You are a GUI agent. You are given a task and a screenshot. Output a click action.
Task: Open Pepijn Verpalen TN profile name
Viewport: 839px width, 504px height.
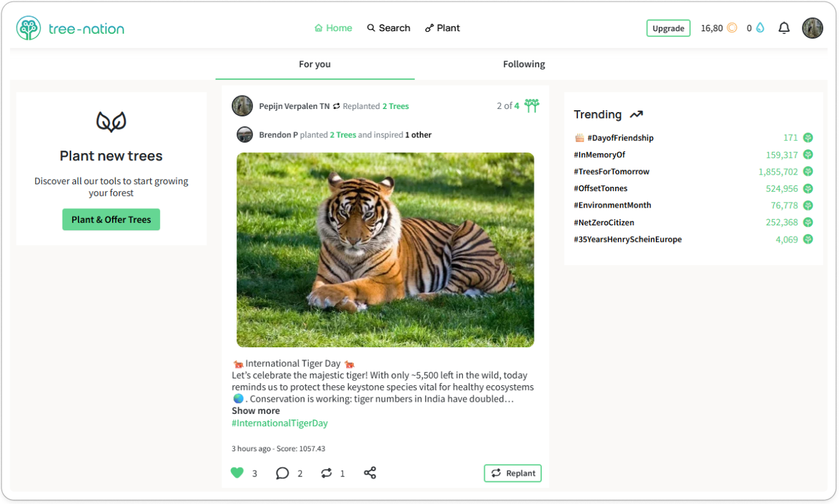pos(294,106)
